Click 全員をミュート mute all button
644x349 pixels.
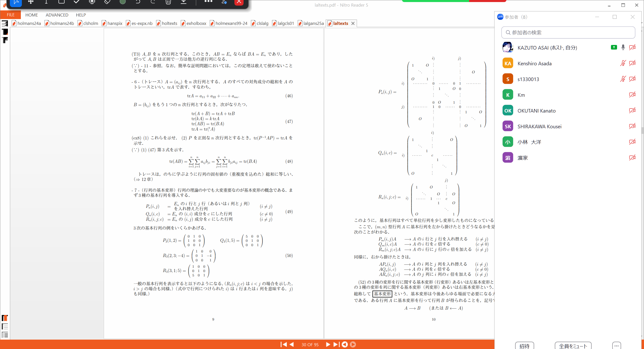click(x=573, y=346)
